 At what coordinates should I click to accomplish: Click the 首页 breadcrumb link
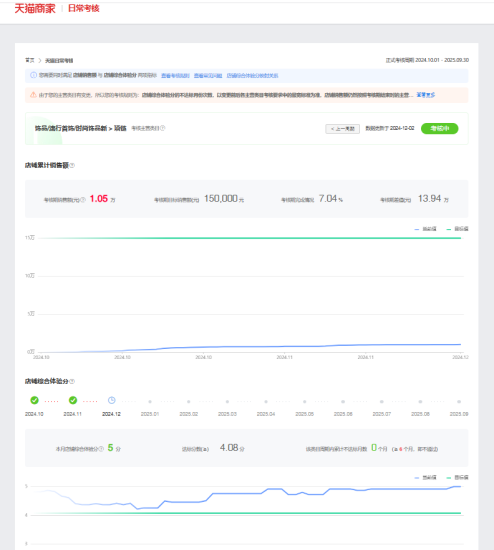click(x=30, y=60)
